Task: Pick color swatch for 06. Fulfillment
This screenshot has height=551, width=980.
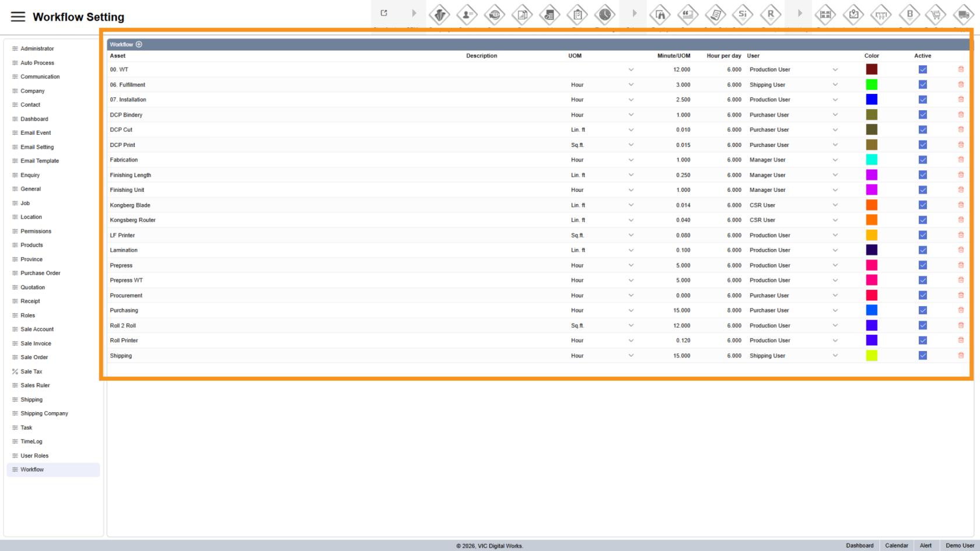Action: (871, 85)
